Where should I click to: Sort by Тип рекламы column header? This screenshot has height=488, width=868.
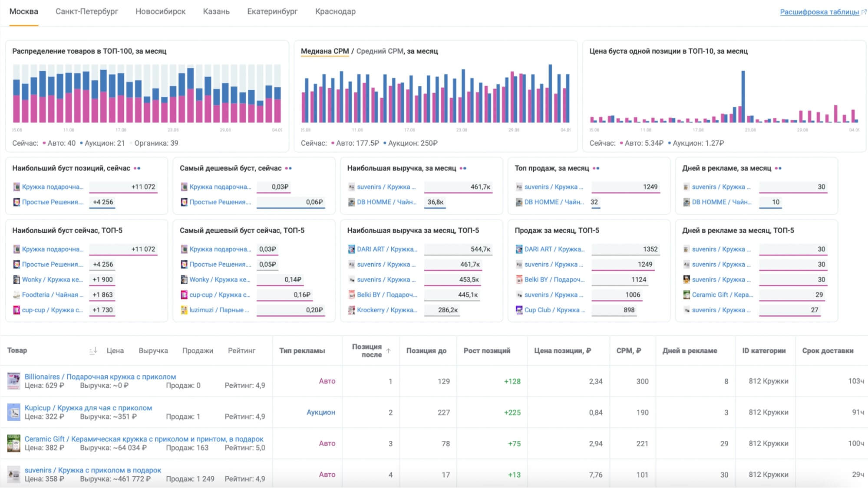tap(302, 350)
